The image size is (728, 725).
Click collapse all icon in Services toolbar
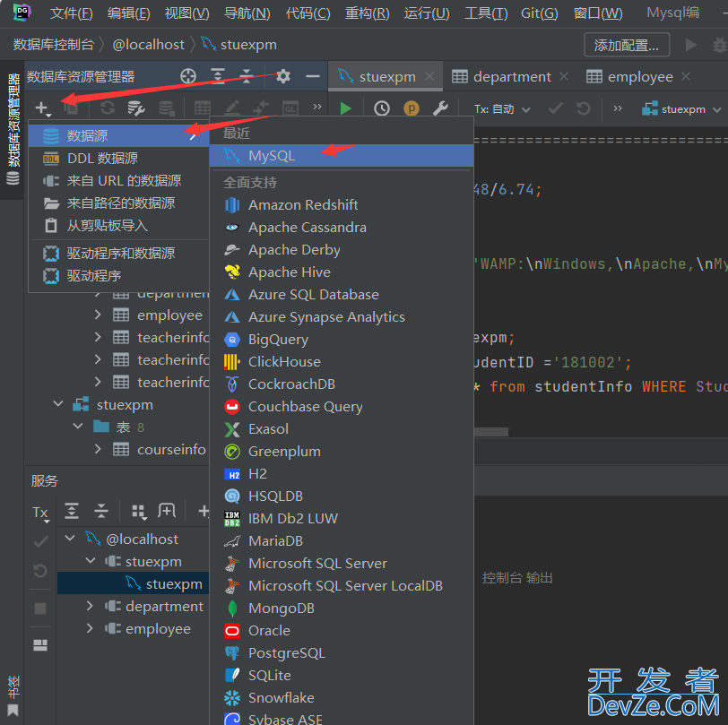100,511
